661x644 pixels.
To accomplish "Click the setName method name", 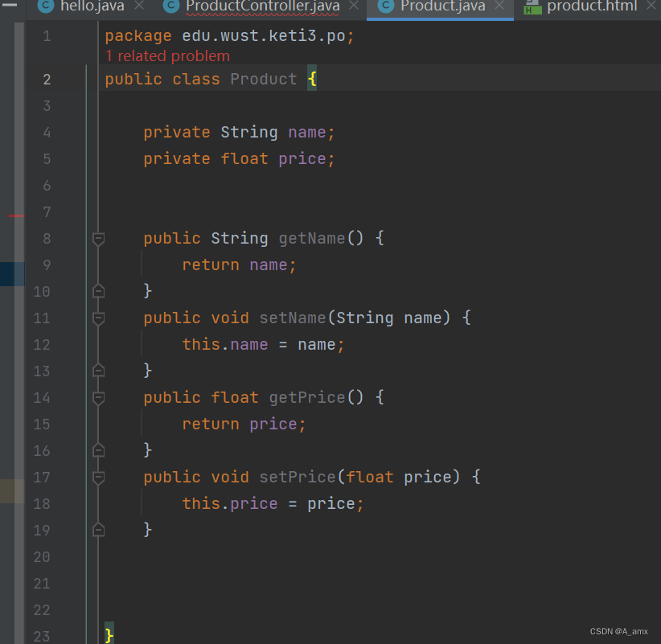I will 293,318.
